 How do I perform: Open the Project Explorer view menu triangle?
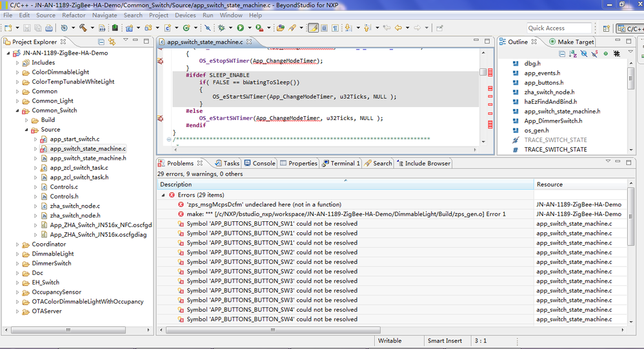point(126,40)
